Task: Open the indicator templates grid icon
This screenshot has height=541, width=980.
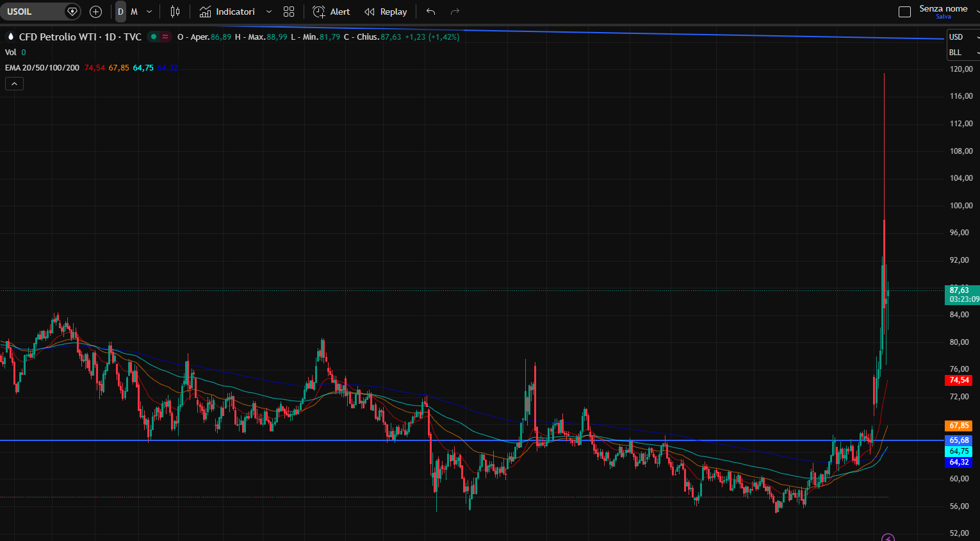Action: coord(289,12)
